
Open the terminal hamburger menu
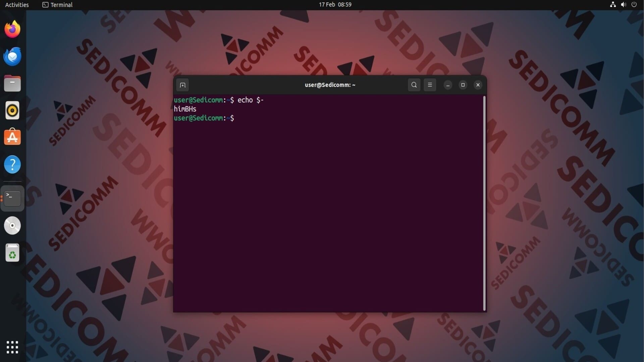pos(430,85)
